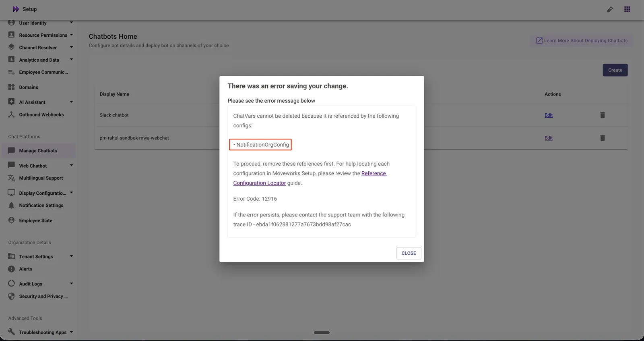The height and width of the screenshot is (341, 644).
Task: Click the pencil edit icon in header
Action: pyautogui.click(x=610, y=9)
